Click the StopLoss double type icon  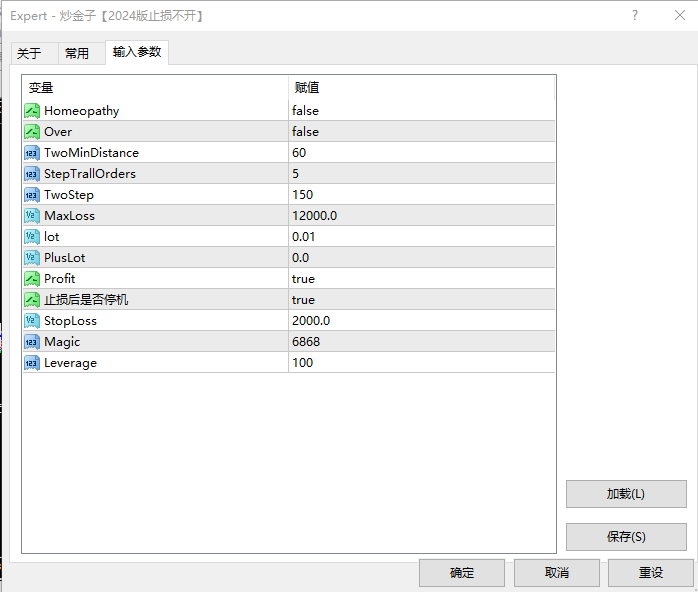tap(32, 320)
